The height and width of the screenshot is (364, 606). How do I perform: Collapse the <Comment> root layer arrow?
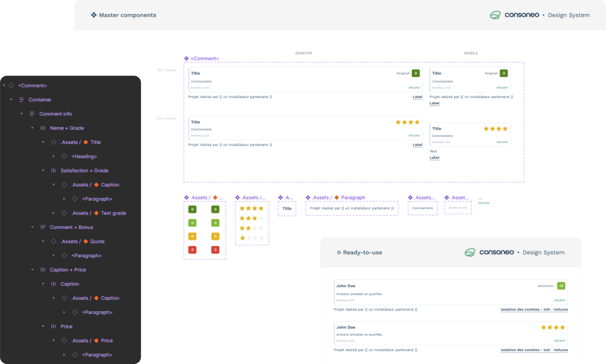[4, 85]
